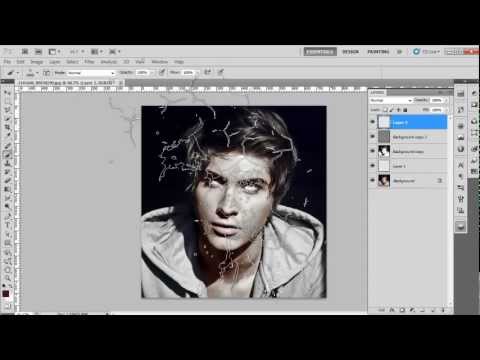The height and width of the screenshot is (360, 480).
Task: Open the Layer menu
Action: [55, 62]
